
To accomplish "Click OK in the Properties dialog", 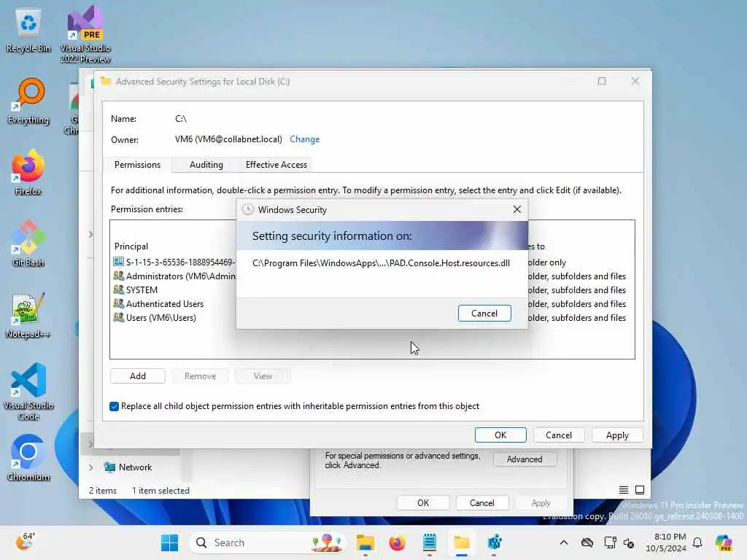I will 422,503.
